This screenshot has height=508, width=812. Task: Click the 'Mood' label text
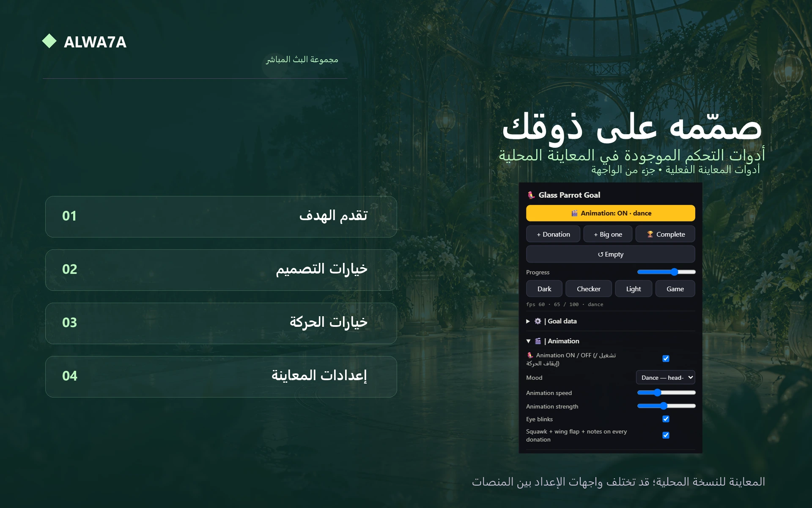point(534,378)
